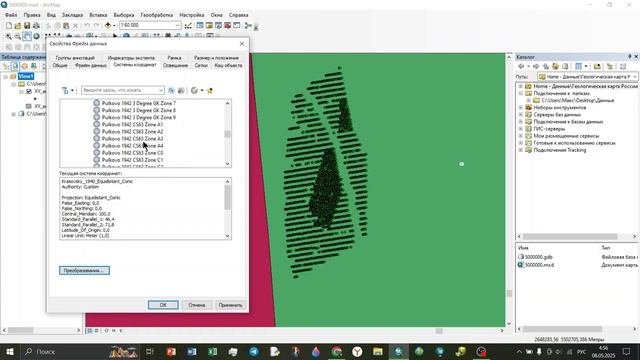Screen dimensions: 640x360
Task: Toggle the Catalog tree view icon
Action: (610, 66)
